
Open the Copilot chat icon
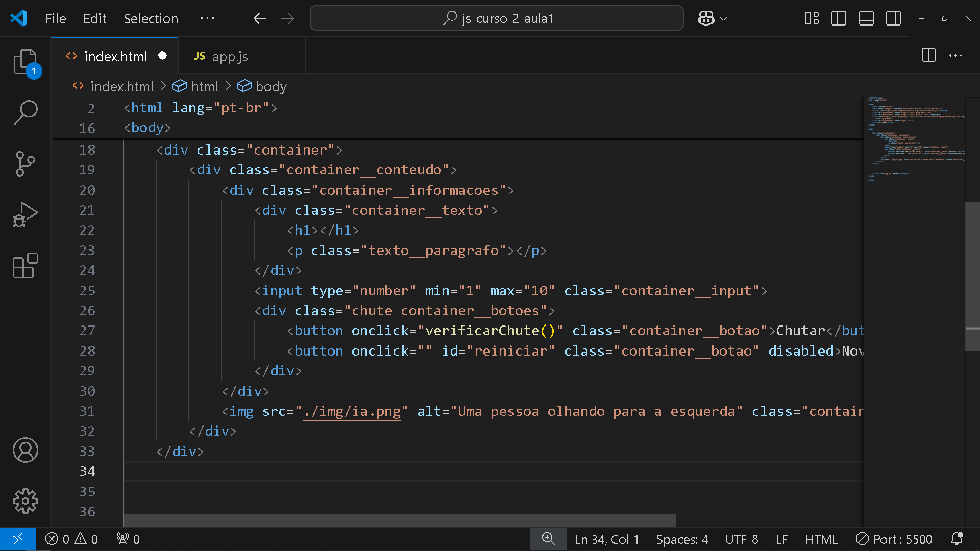pos(706,19)
